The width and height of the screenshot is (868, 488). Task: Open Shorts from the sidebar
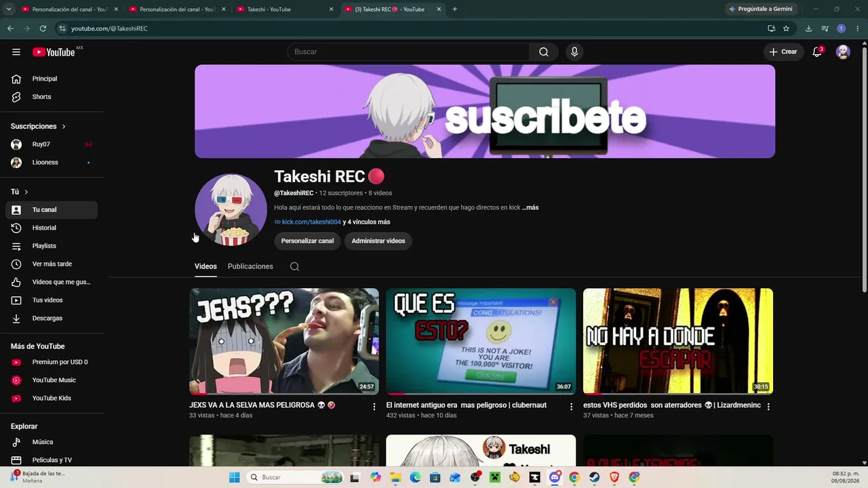[x=52, y=97]
